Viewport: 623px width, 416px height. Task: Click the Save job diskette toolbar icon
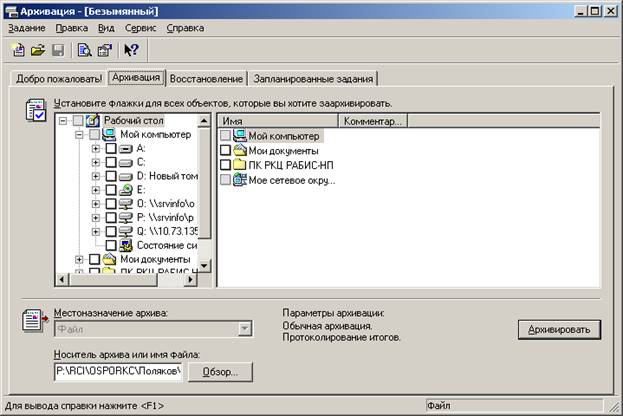click(58, 50)
